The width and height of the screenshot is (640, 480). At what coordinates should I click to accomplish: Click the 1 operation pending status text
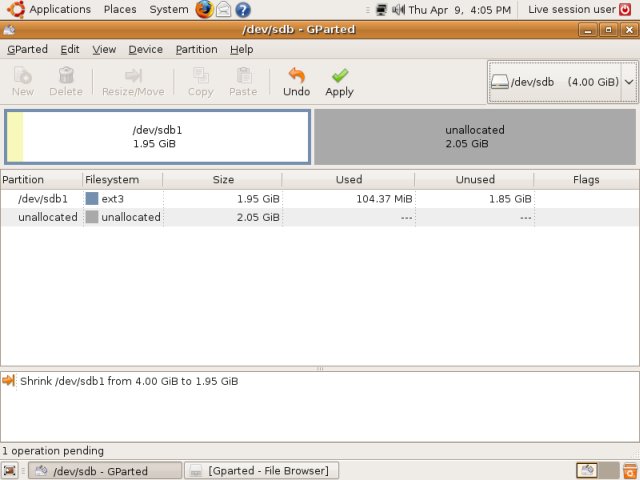(x=53, y=451)
